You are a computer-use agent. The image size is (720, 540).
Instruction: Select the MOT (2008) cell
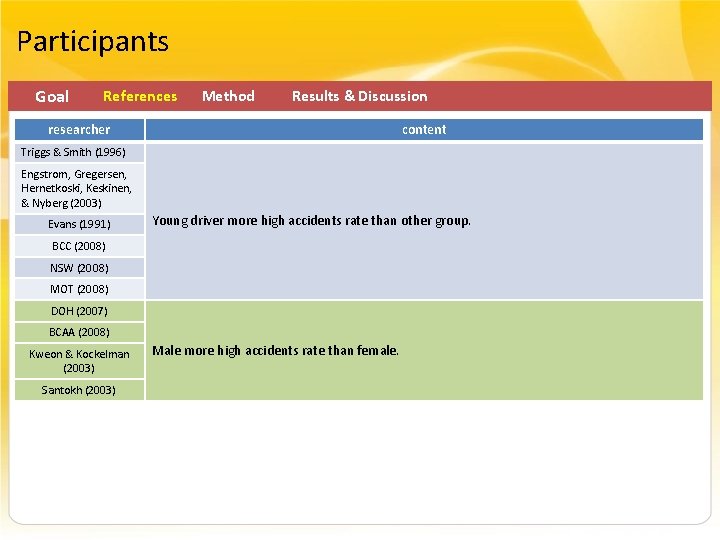pos(79,289)
